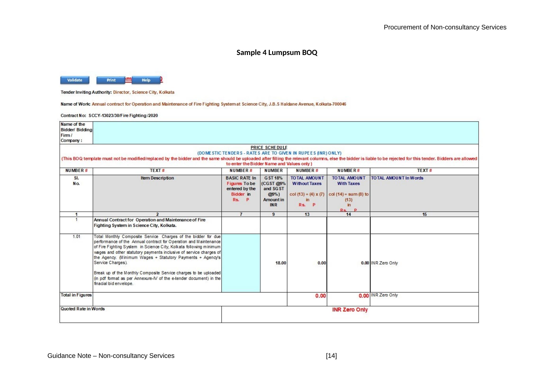Screen dimensions: 554x392
Task: Select the Item Description column header
Action: coord(157,178)
